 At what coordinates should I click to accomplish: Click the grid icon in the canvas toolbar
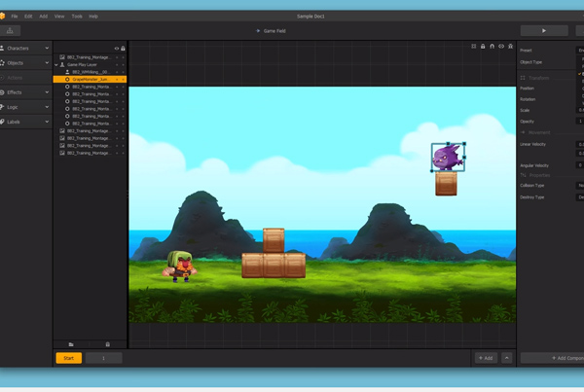(x=473, y=46)
